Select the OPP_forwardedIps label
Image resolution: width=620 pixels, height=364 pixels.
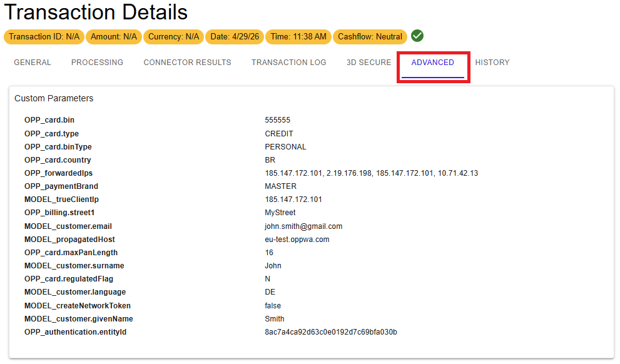click(59, 173)
